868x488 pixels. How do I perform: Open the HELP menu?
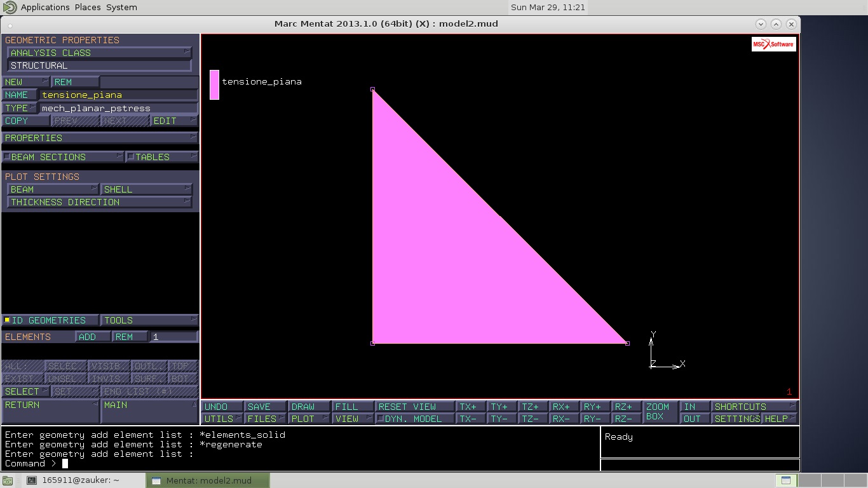[780, 419]
